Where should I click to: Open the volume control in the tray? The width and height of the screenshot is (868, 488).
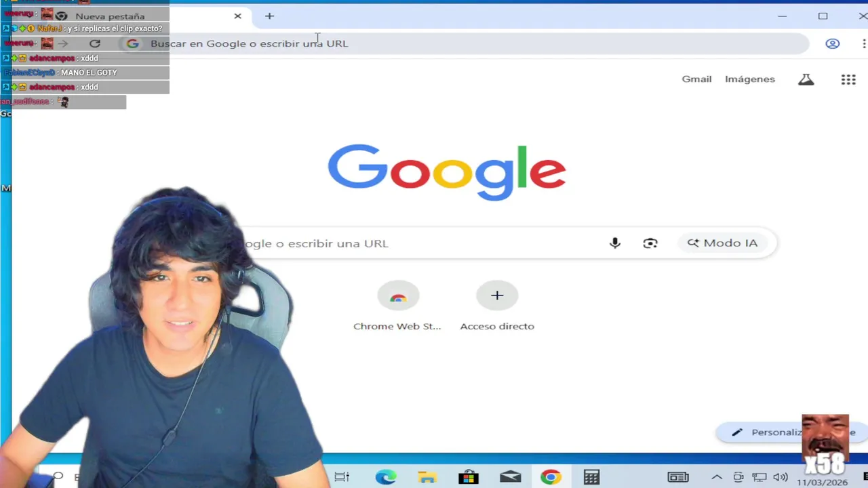pos(781,477)
